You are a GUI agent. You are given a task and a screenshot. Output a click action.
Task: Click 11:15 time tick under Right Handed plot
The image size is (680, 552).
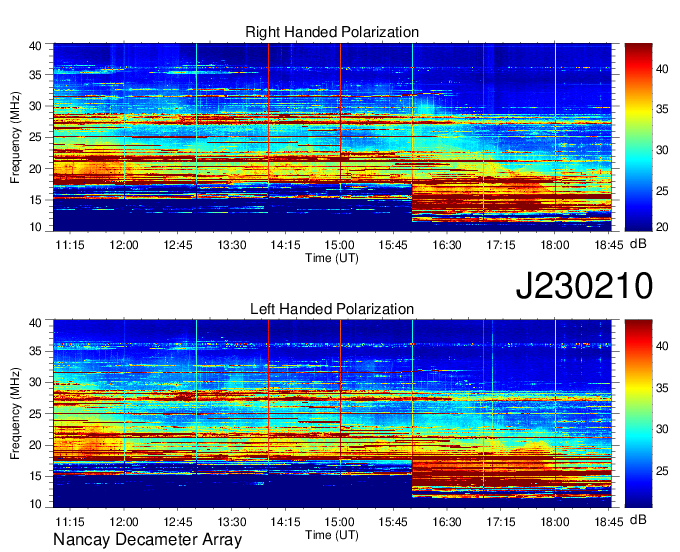(x=70, y=245)
